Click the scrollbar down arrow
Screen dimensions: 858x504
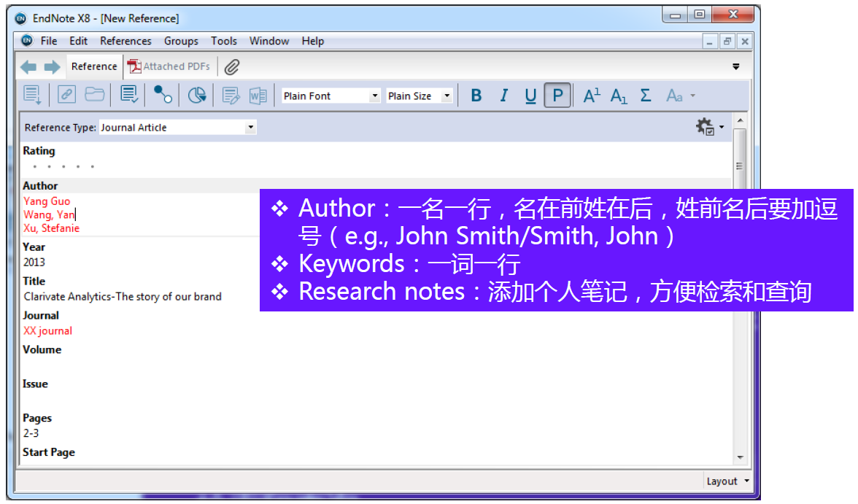(740, 457)
